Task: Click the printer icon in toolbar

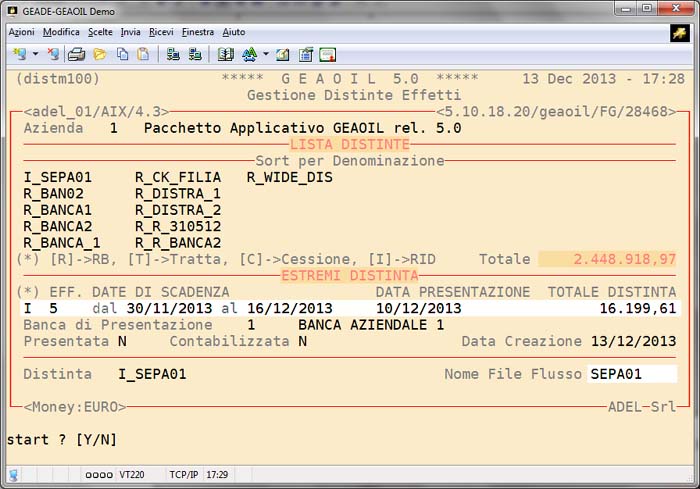Action: click(x=76, y=54)
